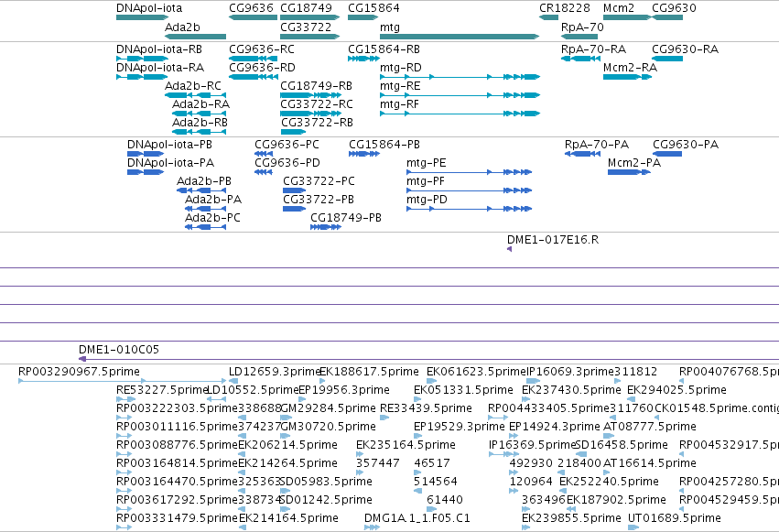This screenshot has height=532, width=779.
Task: Click the CG33722 gene label
Action: [x=306, y=27]
